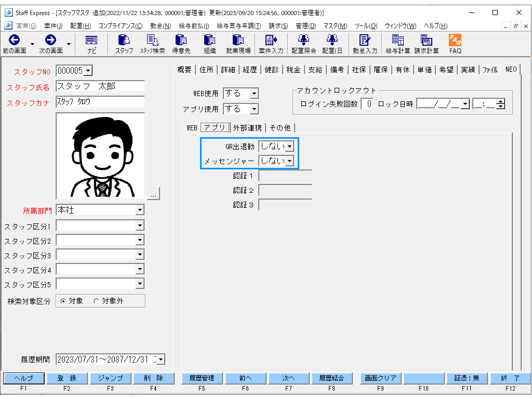Click the 登録 F2 button
Image resolution: width=532 pixels, height=399 pixels.
[67, 378]
